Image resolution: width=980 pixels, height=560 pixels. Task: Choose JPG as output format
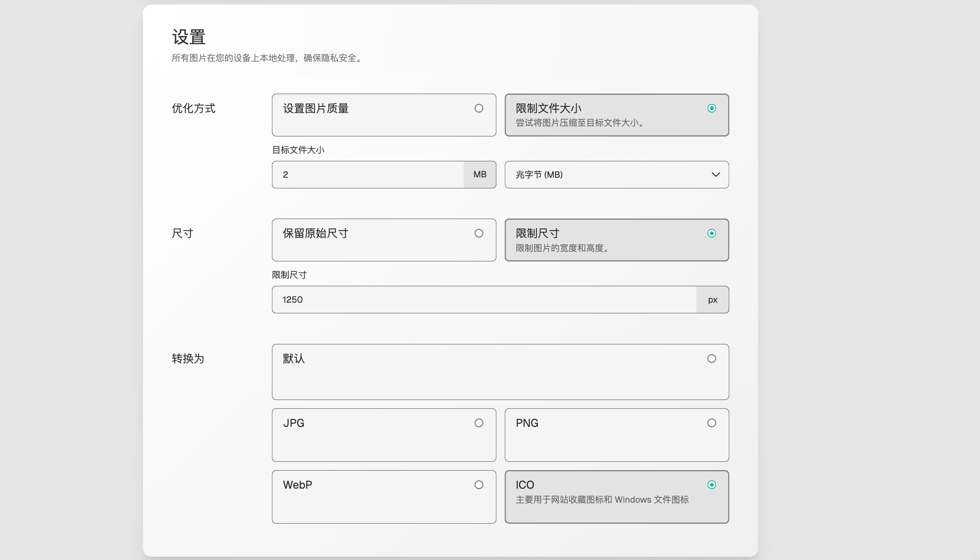(478, 423)
